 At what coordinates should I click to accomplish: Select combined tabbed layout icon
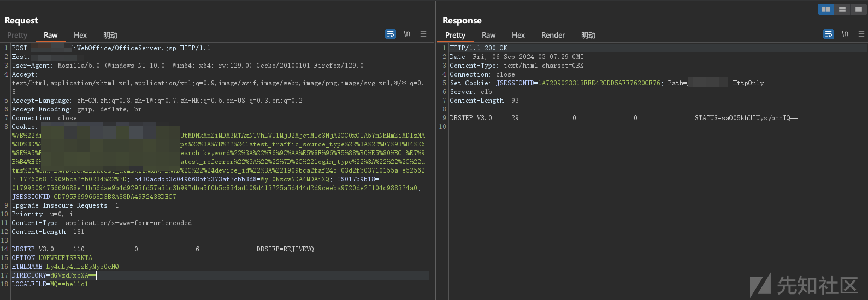point(858,9)
